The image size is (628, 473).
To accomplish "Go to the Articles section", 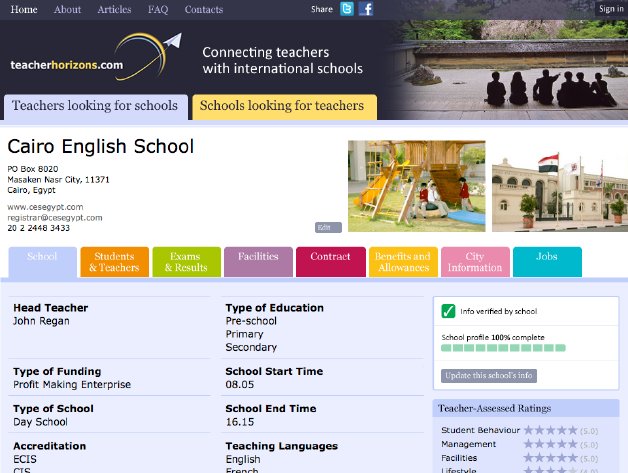I will [114, 9].
